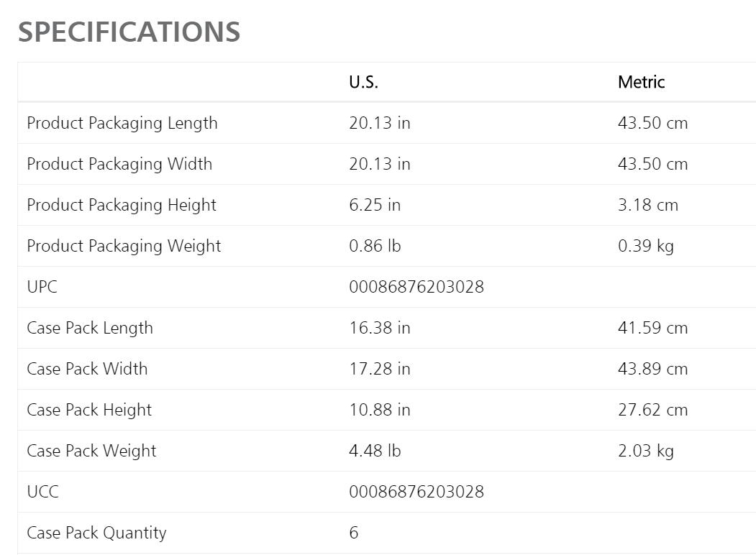756x555 pixels.
Task: Click the Case Pack Quantity value 6
Action: [353, 533]
